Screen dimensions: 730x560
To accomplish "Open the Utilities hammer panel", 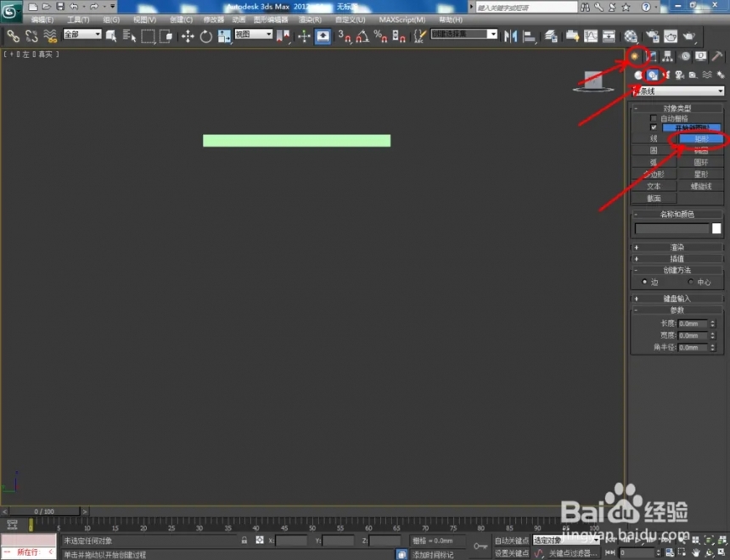I will tap(717, 56).
